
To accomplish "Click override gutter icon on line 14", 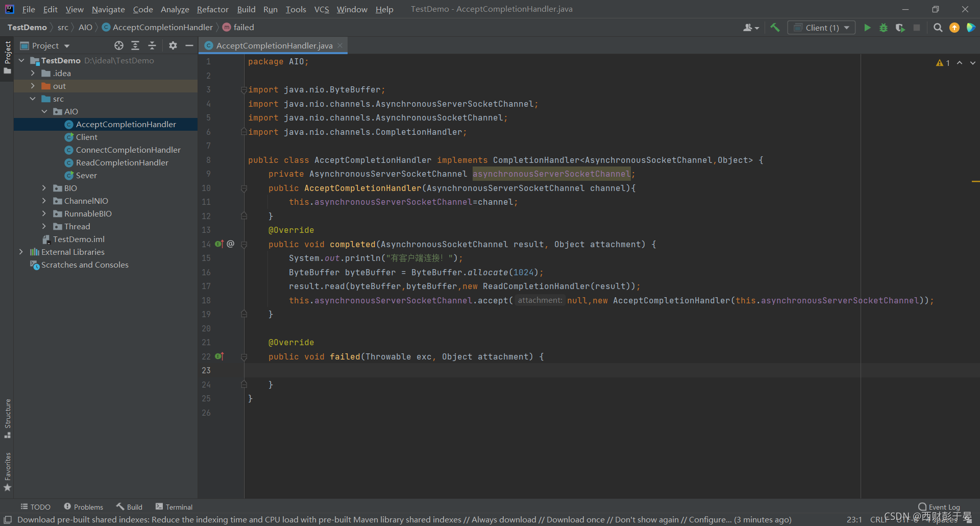I will 219,244.
